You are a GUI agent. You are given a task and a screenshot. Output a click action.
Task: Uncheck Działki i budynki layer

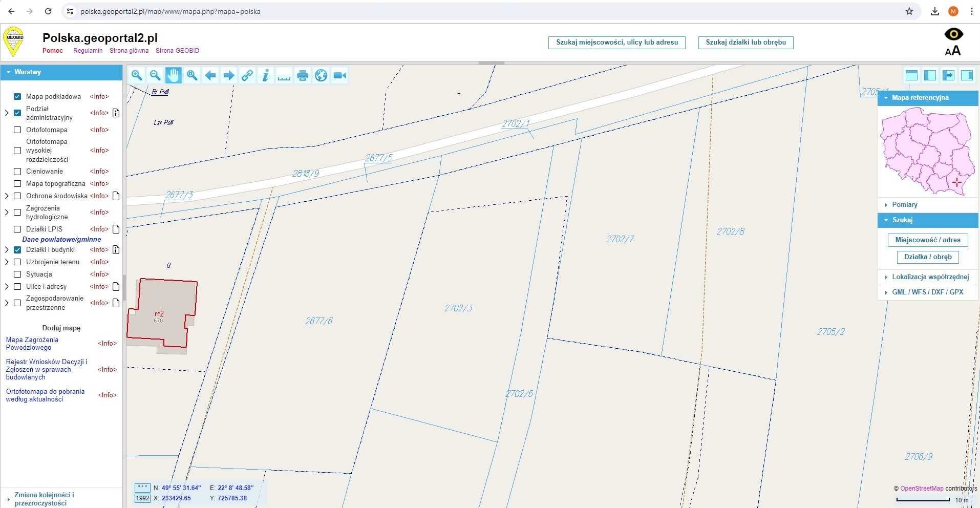[17, 250]
